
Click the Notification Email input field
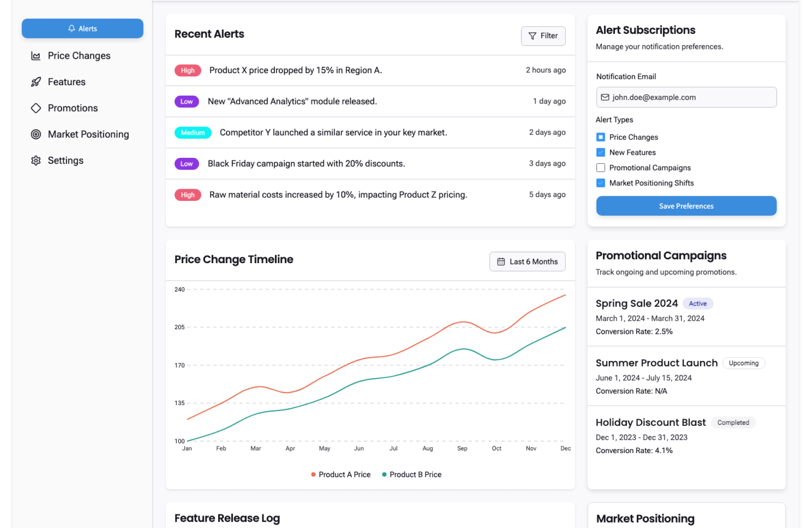(x=686, y=97)
